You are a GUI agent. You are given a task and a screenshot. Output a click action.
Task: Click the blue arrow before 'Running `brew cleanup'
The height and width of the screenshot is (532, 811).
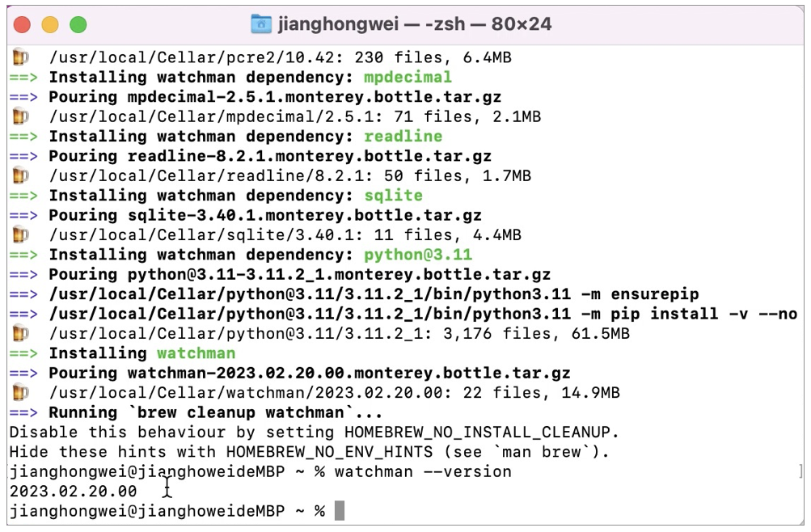[23, 412]
